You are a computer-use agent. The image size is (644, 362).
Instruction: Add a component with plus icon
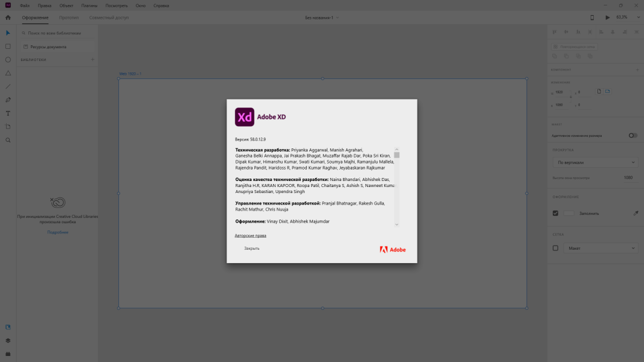637,70
